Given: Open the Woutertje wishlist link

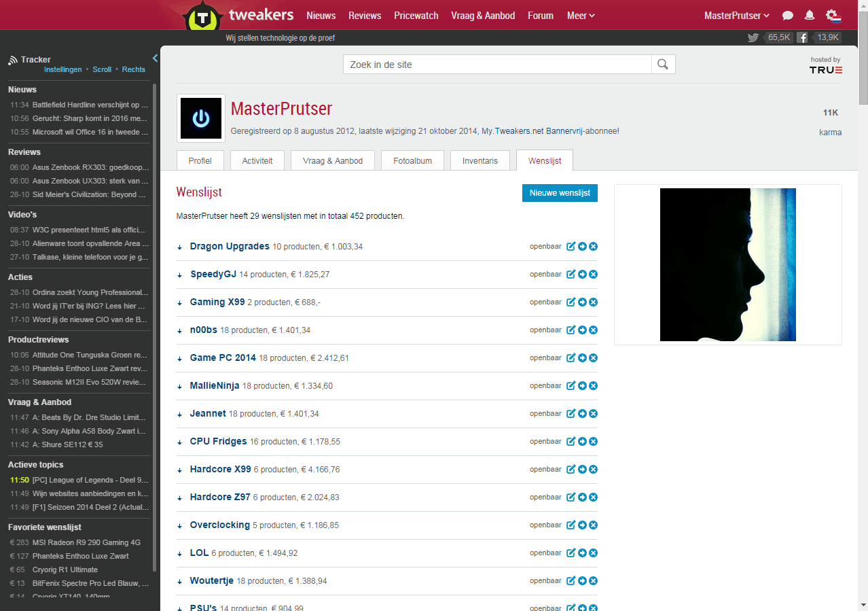Looking at the screenshot, I should pyautogui.click(x=212, y=580).
